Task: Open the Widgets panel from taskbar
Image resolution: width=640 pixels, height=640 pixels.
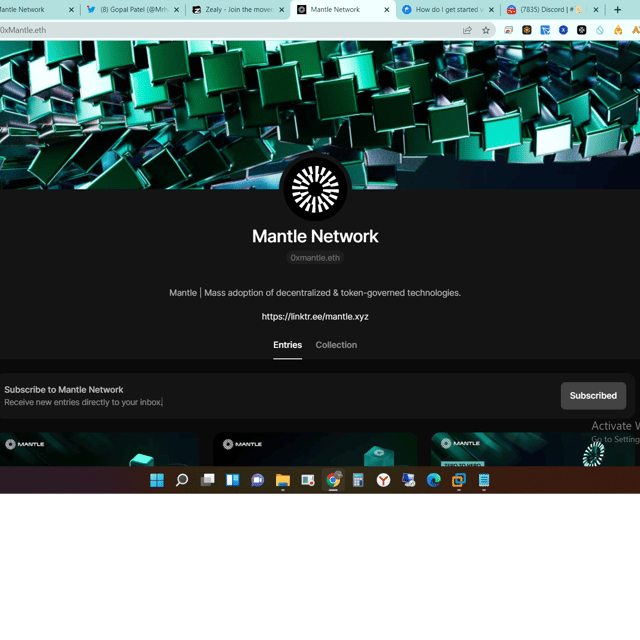Action: click(x=233, y=480)
